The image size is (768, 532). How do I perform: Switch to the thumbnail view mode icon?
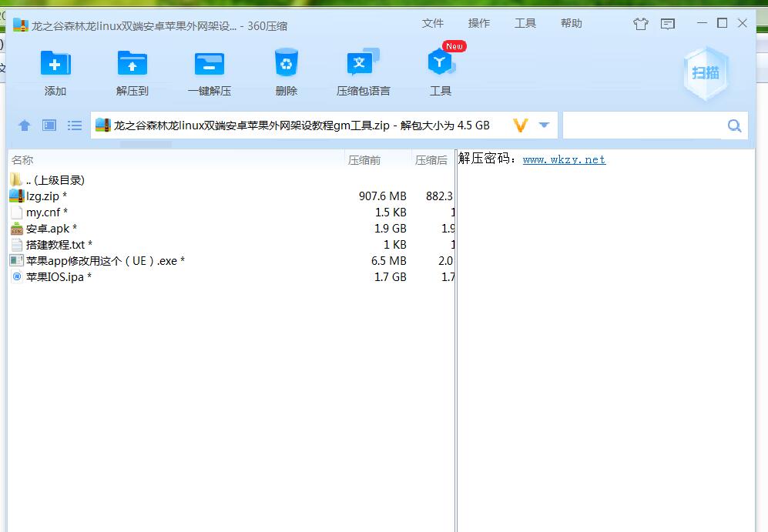pyautogui.click(x=49, y=125)
